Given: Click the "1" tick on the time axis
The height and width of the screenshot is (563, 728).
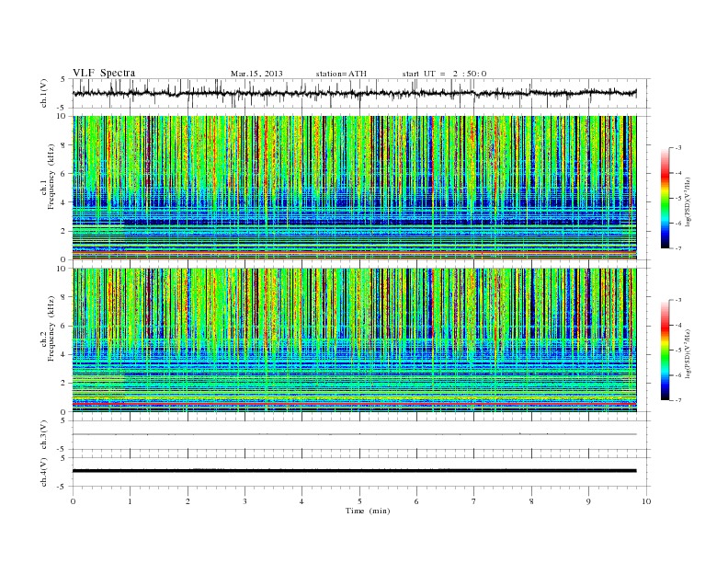Looking at the screenshot, I should (x=131, y=501).
